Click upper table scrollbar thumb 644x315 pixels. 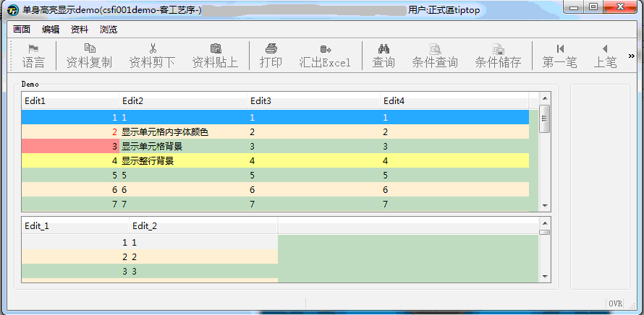(x=545, y=118)
